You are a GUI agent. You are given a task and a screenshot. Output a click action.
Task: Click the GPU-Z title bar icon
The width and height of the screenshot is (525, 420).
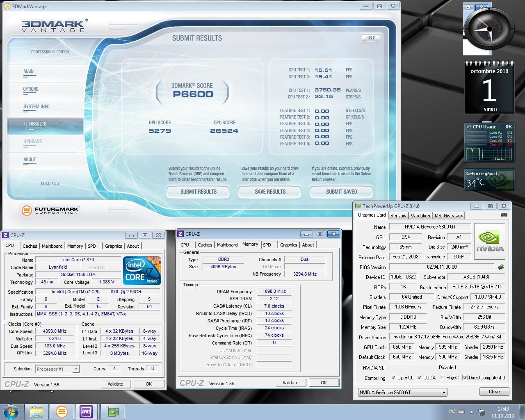pos(358,206)
